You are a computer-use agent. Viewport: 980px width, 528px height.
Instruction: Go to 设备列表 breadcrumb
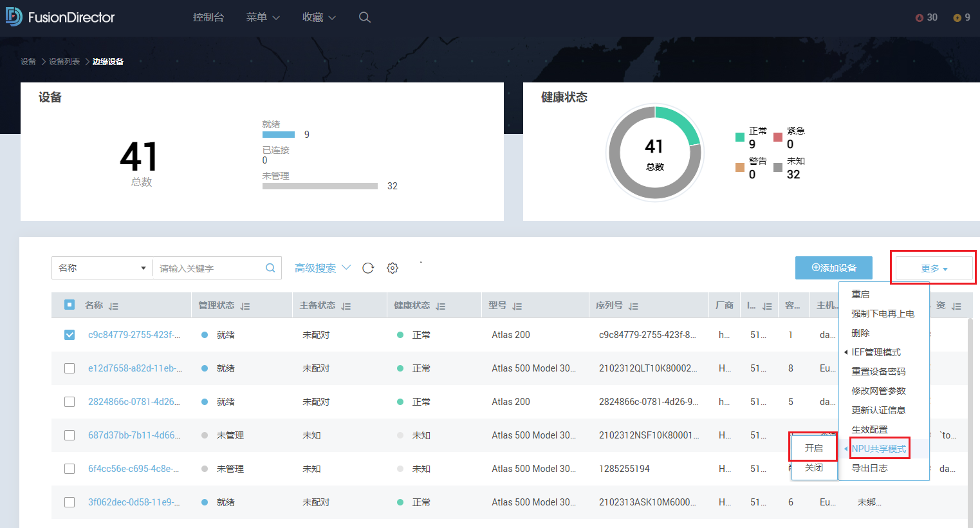tap(64, 62)
